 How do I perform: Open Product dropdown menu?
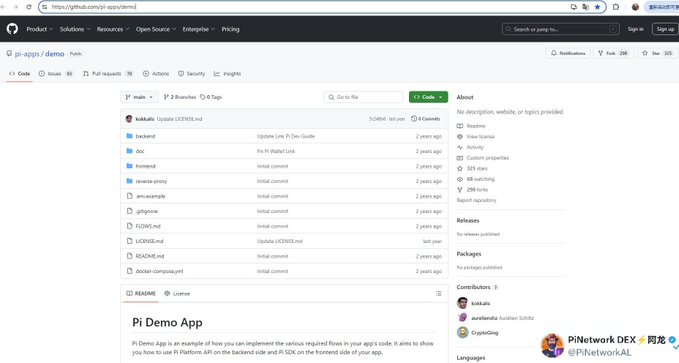click(x=39, y=29)
